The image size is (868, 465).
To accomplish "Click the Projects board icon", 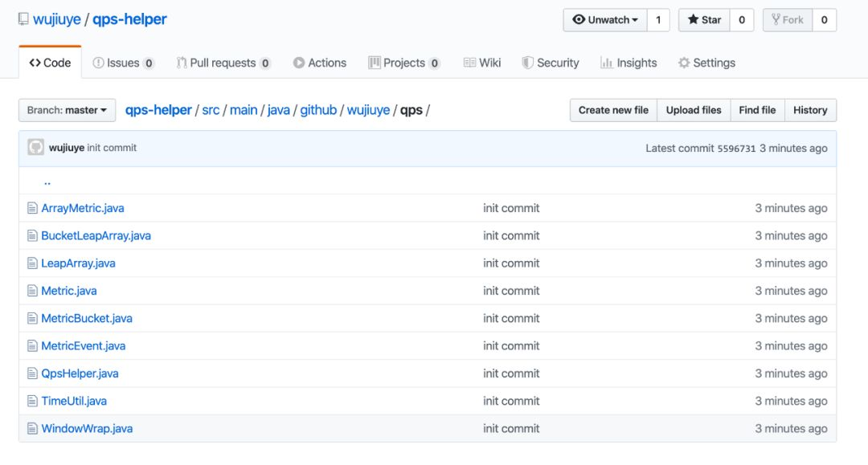I will pos(375,63).
